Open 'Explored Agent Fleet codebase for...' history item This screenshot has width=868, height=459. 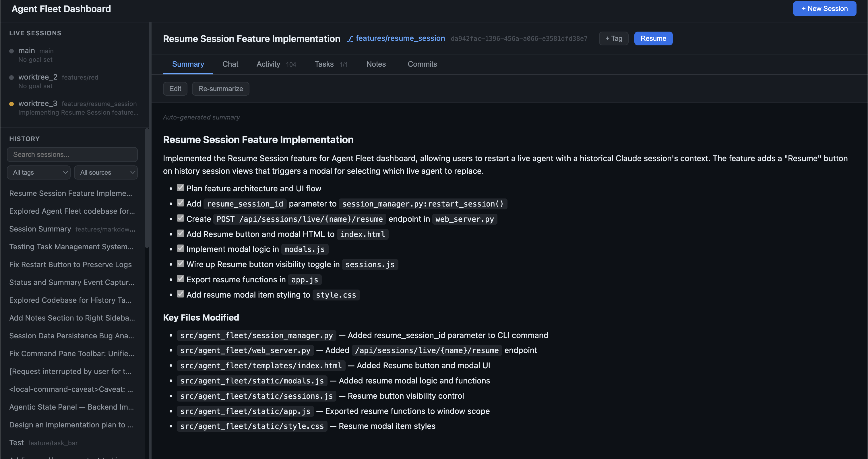pos(72,211)
